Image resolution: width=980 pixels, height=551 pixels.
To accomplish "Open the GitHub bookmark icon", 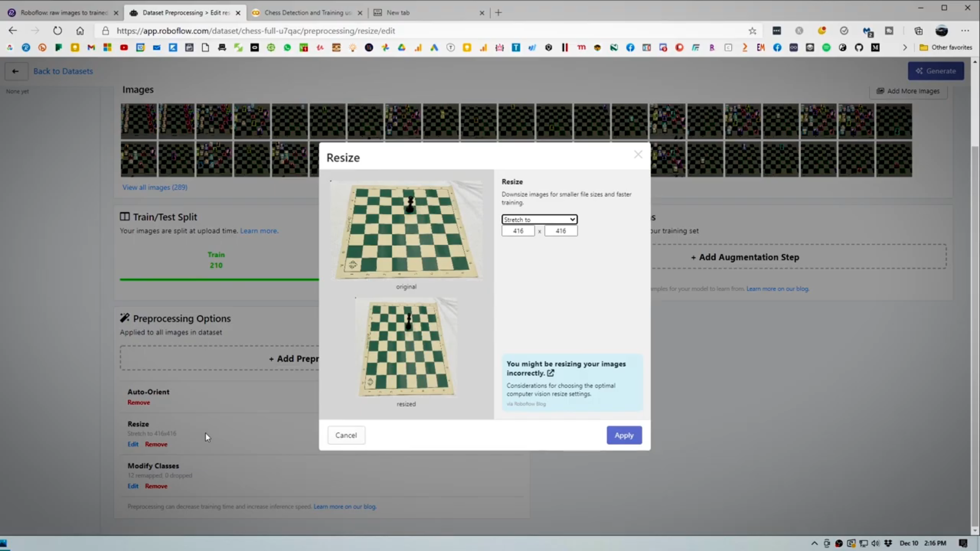I will 859,47.
